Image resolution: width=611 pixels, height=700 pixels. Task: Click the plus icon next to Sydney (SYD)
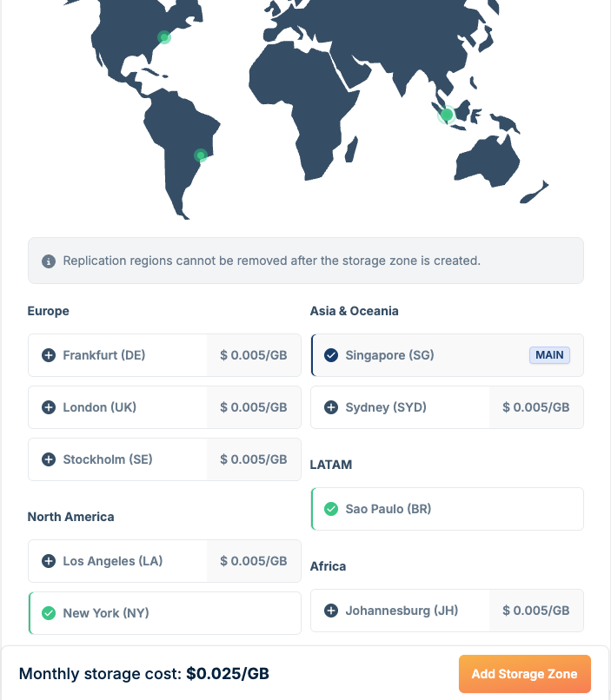(x=331, y=407)
